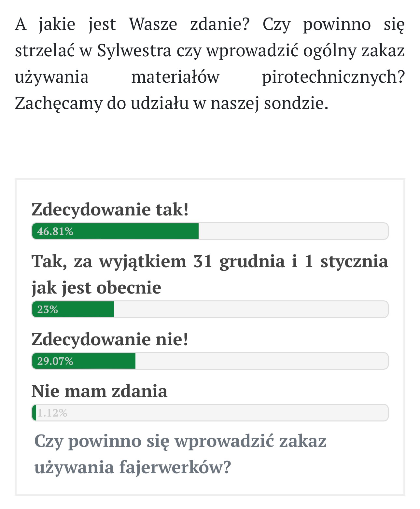
Task: Click the 'Zdecydowanie tak!' poll option label
Action: (110, 209)
